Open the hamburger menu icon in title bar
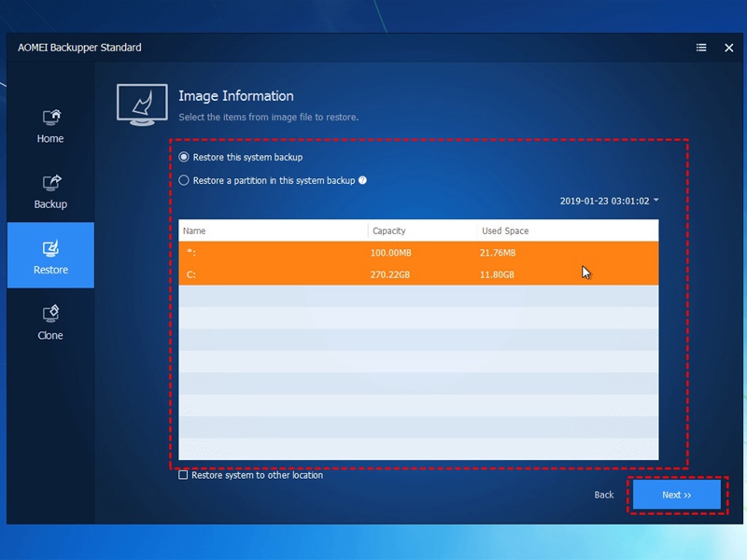The image size is (747, 560). (x=701, y=48)
